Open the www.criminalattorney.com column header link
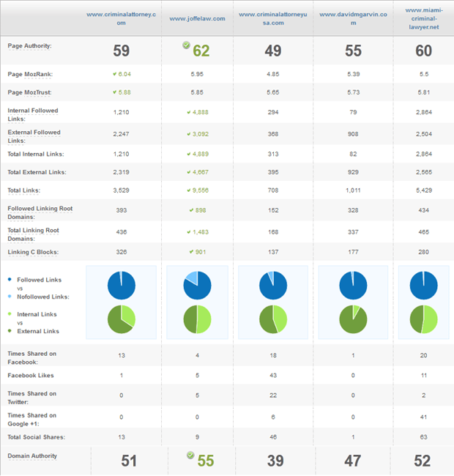The image size is (454, 476). click(121, 18)
